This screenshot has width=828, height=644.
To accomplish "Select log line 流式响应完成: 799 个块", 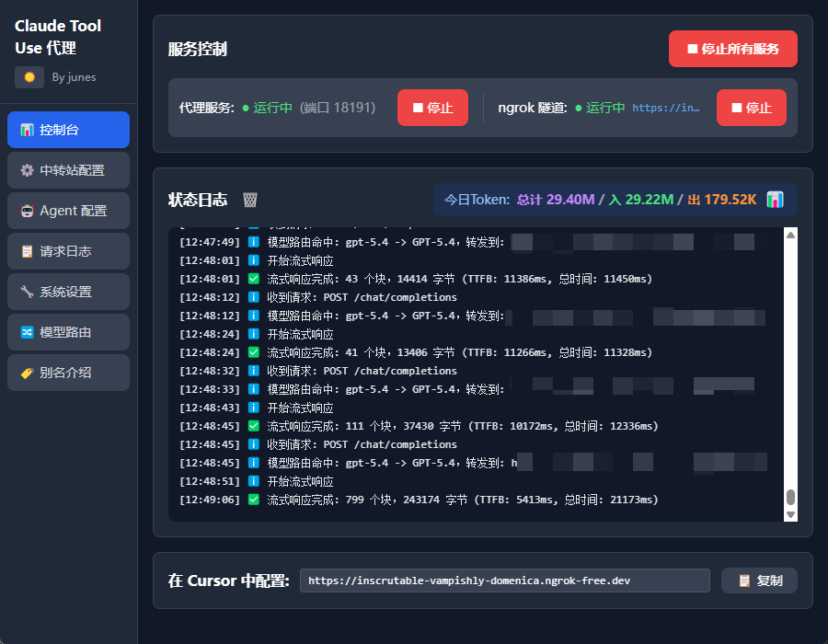I will tap(419, 500).
